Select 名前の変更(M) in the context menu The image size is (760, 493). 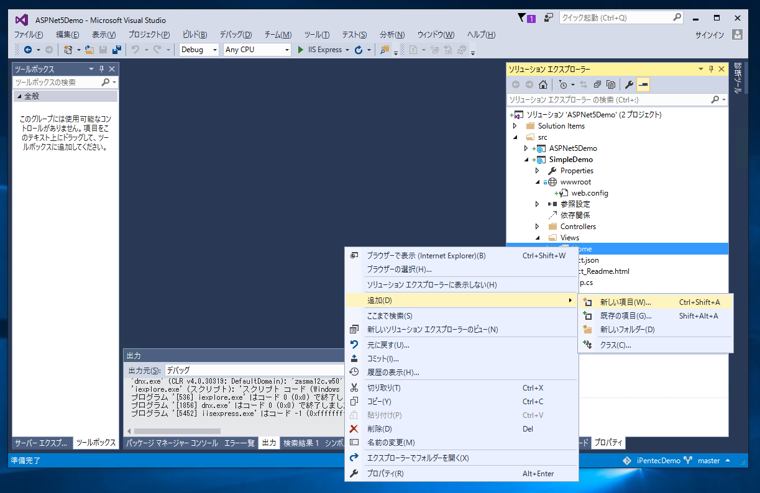(461, 443)
